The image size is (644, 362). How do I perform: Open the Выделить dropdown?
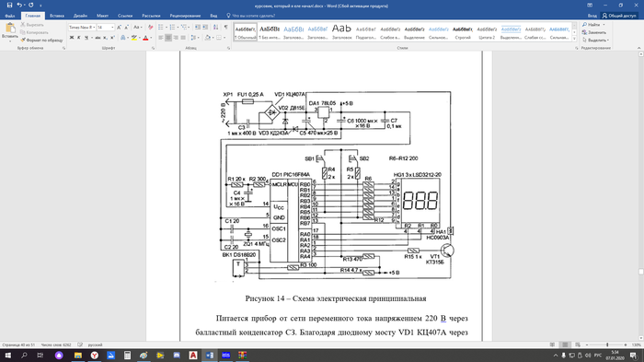tap(595, 40)
